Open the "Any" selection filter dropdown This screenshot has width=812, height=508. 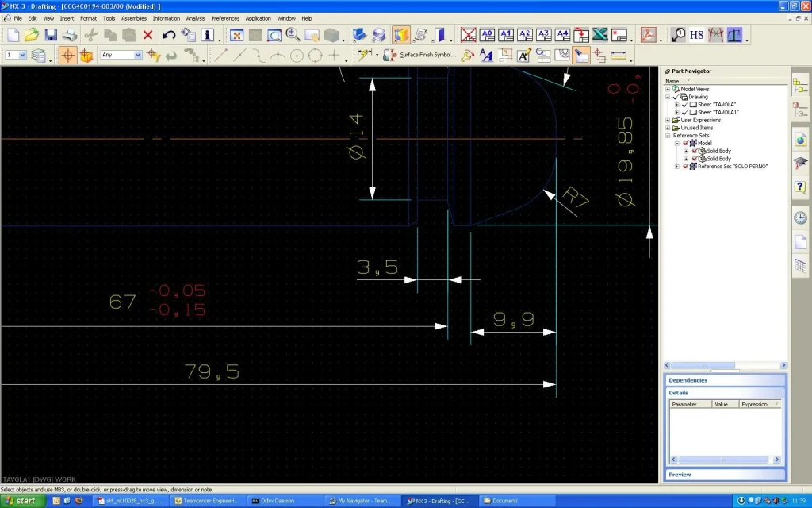point(138,55)
